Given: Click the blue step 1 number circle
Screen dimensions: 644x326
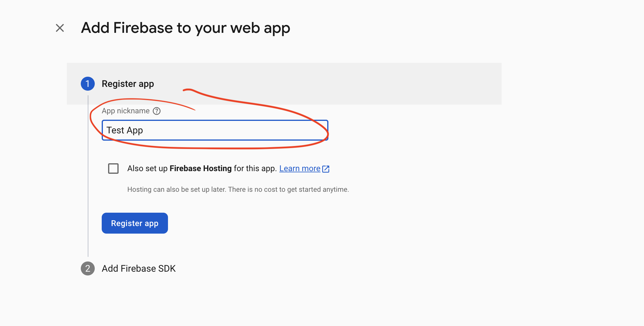Looking at the screenshot, I should pyautogui.click(x=87, y=84).
